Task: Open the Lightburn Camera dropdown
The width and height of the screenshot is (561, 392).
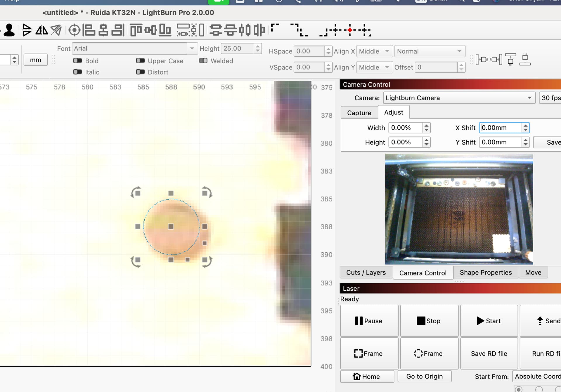Action: tap(459, 98)
